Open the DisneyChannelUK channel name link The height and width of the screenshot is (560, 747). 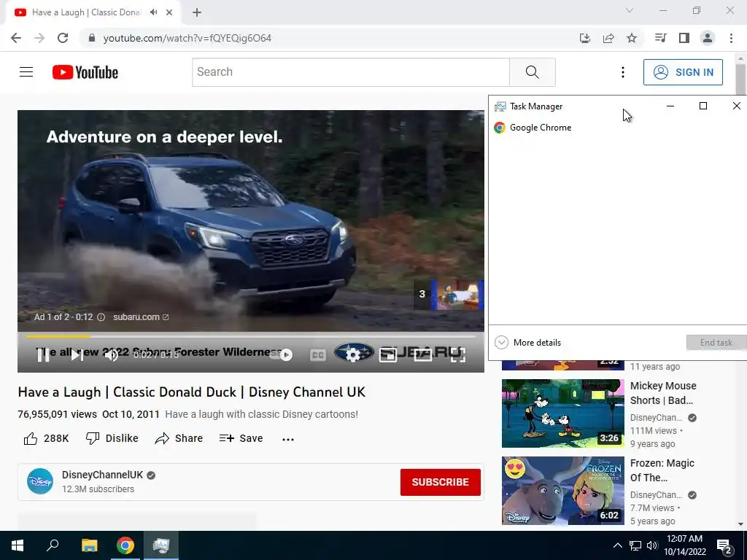click(x=102, y=475)
